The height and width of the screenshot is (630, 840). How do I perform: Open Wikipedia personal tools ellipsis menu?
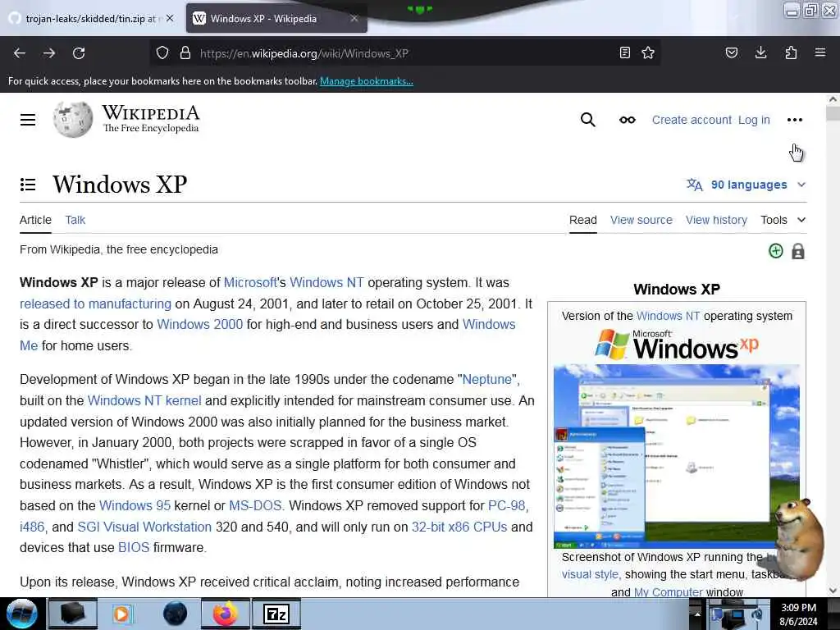point(794,120)
